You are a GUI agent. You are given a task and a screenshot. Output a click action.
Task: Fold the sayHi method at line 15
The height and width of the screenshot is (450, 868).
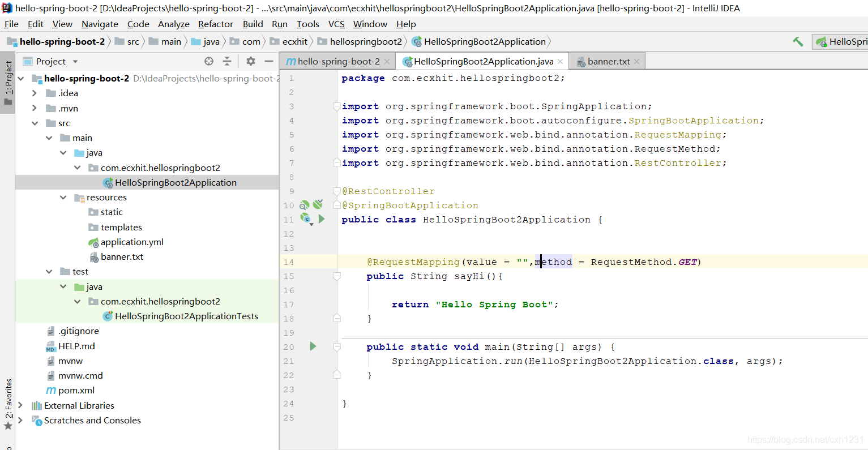click(337, 276)
